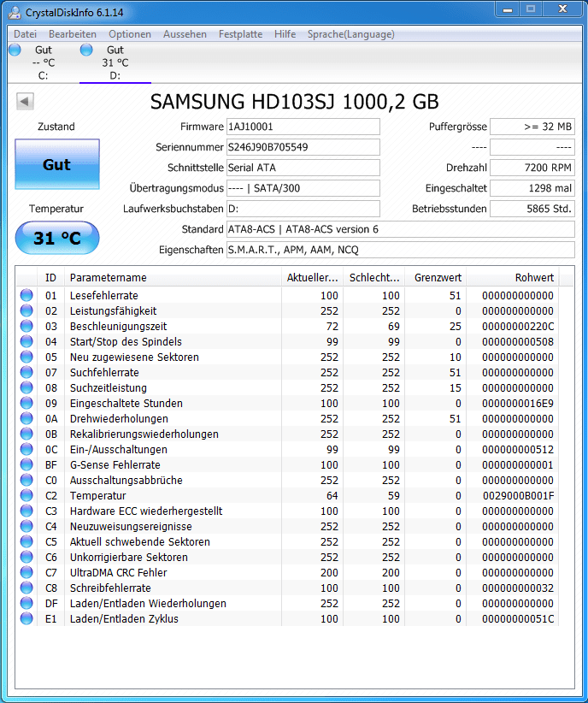Click the previous disk arrow button
The height and width of the screenshot is (703, 588).
pyautogui.click(x=25, y=101)
